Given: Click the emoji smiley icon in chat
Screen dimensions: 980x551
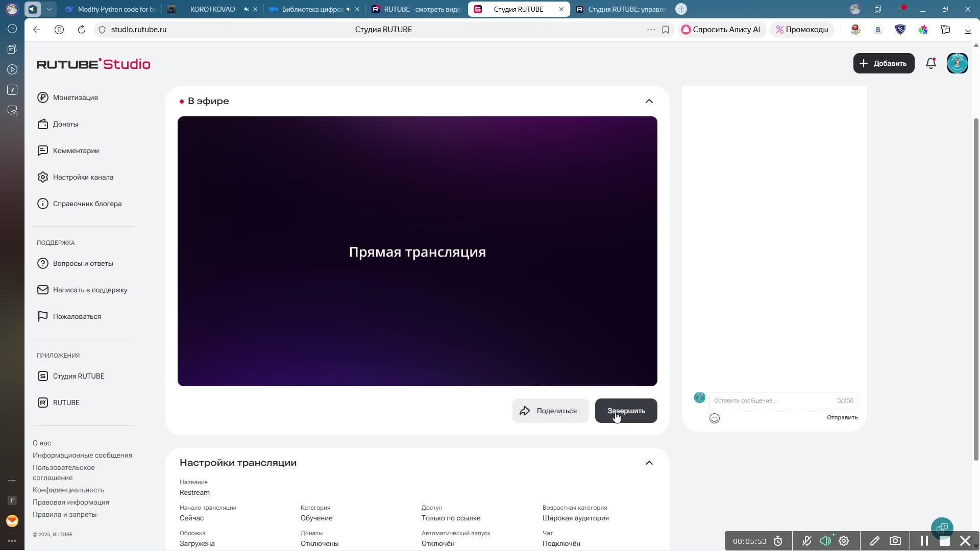Looking at the screenshot, I should tap(714, 418).
